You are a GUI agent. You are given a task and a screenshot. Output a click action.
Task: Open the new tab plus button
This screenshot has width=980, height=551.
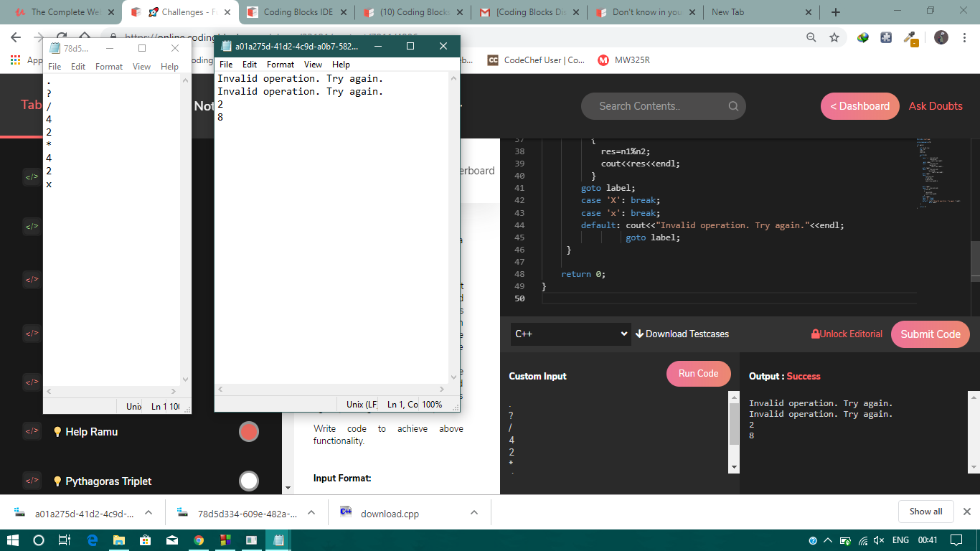coord(835,12)
